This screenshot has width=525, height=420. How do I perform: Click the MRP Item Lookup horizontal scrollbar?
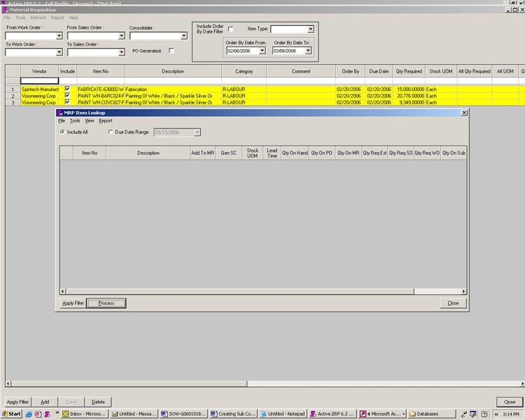(x=262, y=290)
